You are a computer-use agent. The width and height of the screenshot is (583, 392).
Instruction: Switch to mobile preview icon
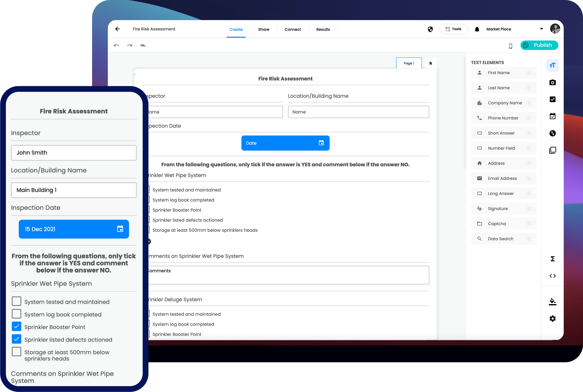(x=510, y=46)
